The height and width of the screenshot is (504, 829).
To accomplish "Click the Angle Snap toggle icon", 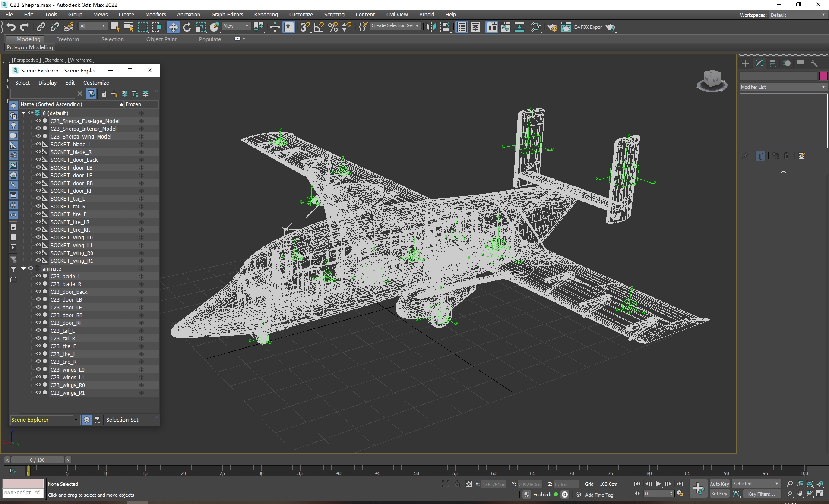I will (319, 27).
